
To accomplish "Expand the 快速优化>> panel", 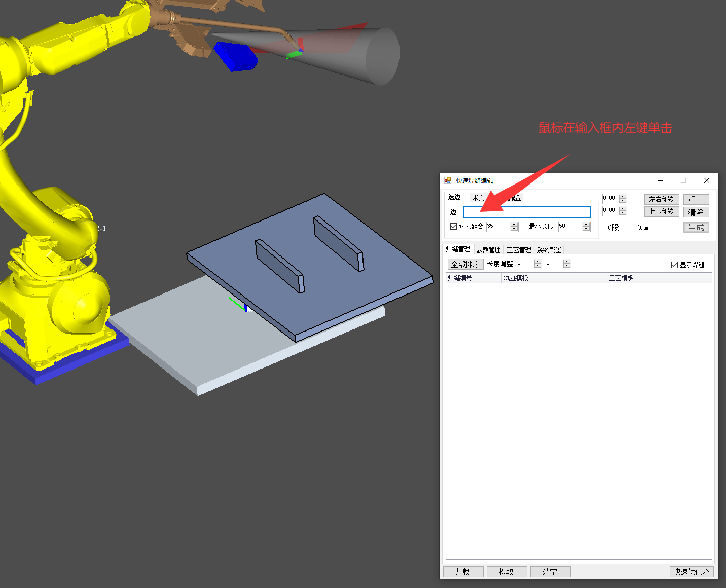I will (692, 572).
